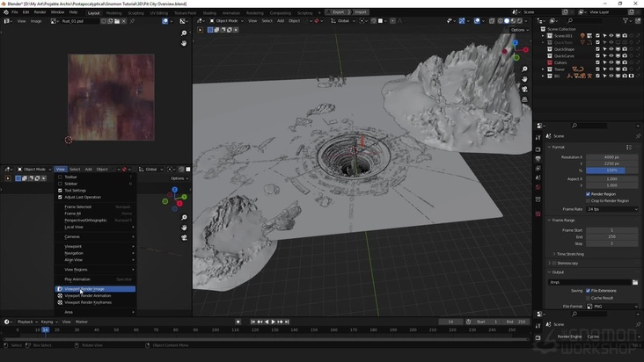Click the play animation button in the timeline

point(273,322)
